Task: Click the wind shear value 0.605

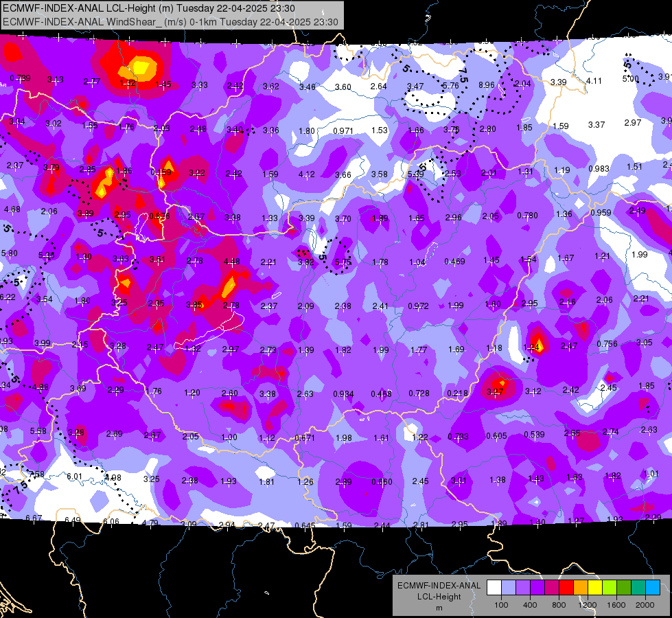Action: coord(497,436)
